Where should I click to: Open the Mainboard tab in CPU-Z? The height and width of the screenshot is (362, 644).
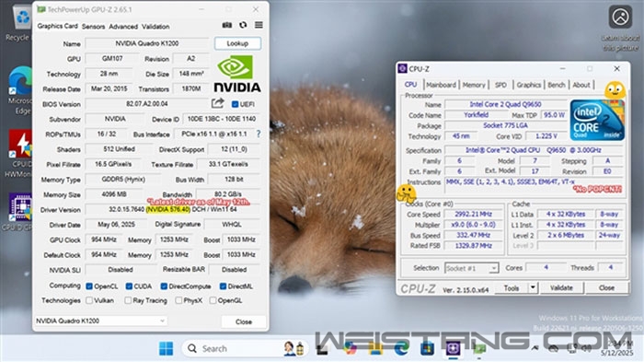(x=441, y=85)
